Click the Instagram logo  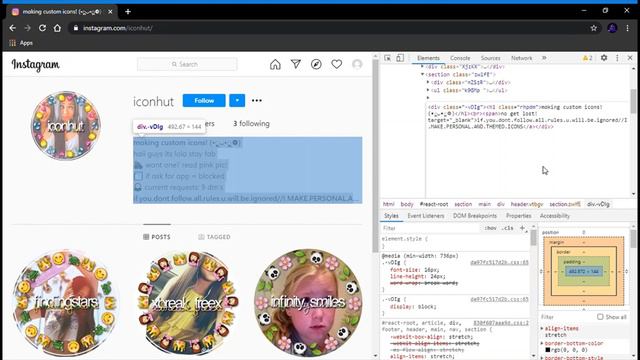tap(36, 64)
